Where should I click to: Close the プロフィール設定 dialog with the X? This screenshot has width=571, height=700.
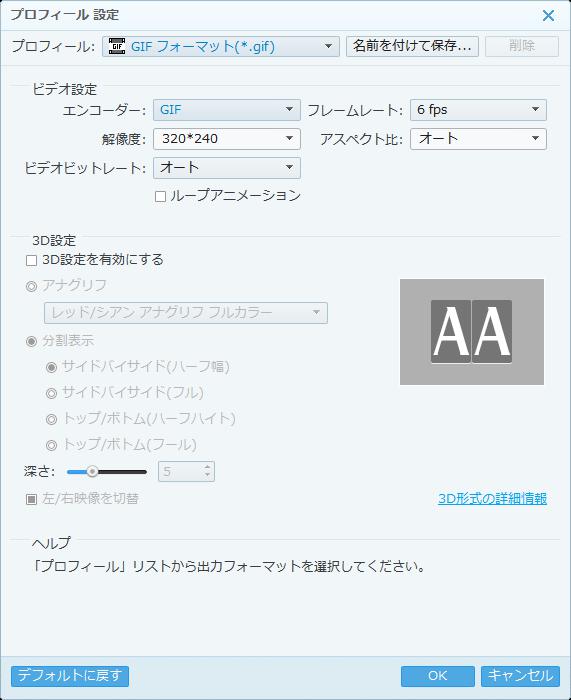(x=548, y=16)
